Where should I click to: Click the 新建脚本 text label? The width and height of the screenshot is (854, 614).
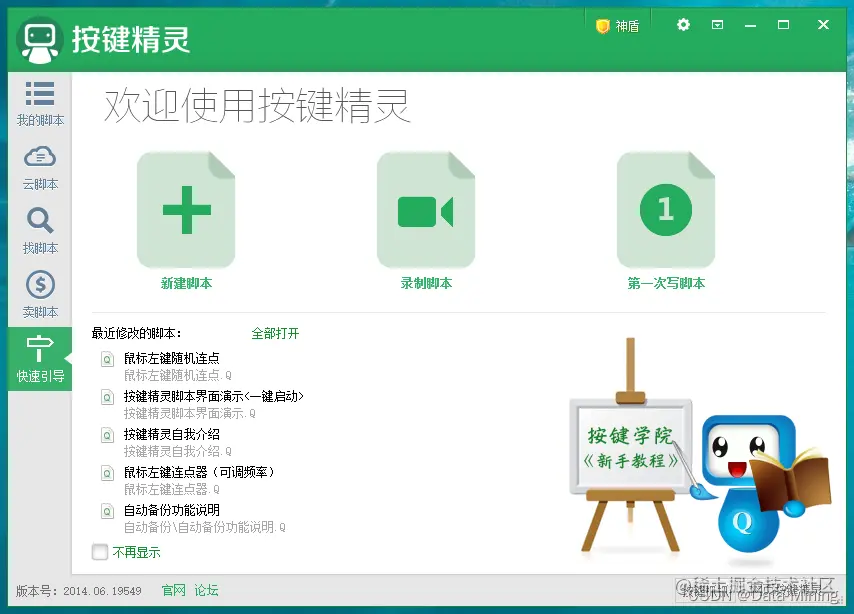coord(186,283)
